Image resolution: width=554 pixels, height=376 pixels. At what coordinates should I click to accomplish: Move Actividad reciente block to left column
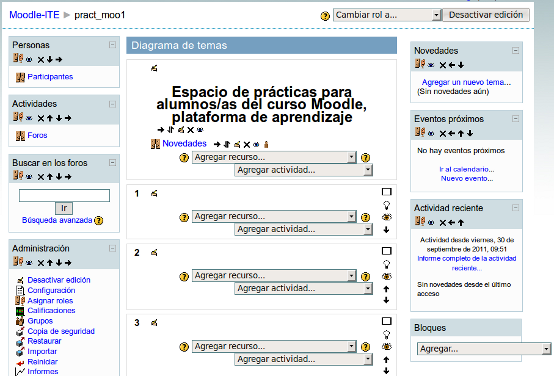(x=452, y=223)
